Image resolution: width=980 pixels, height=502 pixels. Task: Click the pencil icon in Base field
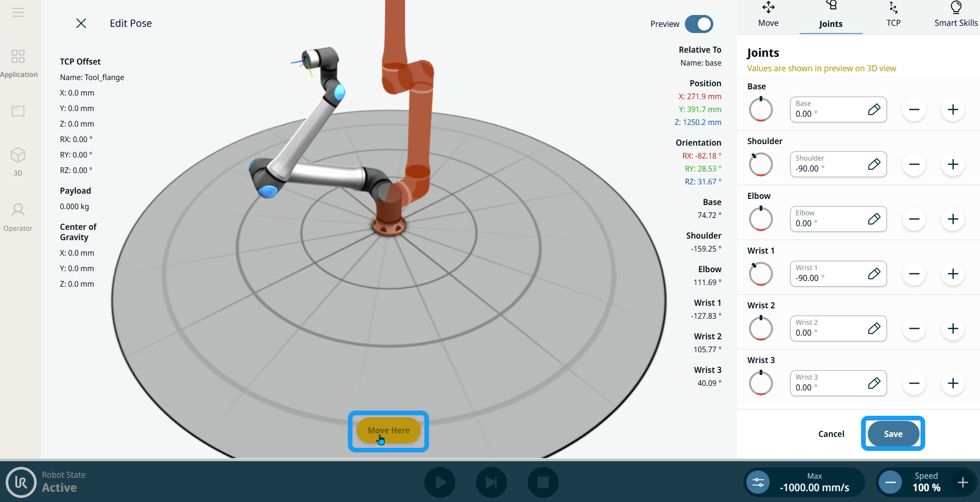click(x=874, y=109)
